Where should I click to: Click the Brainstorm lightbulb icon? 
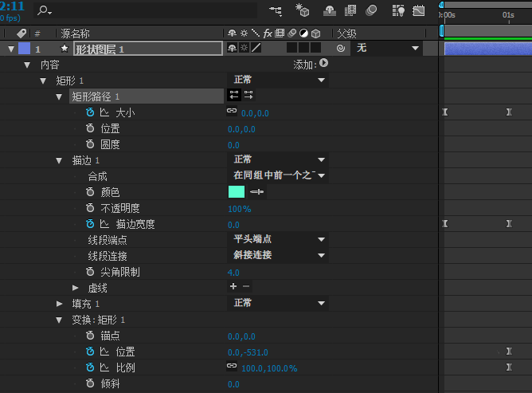tap(399, 10)
